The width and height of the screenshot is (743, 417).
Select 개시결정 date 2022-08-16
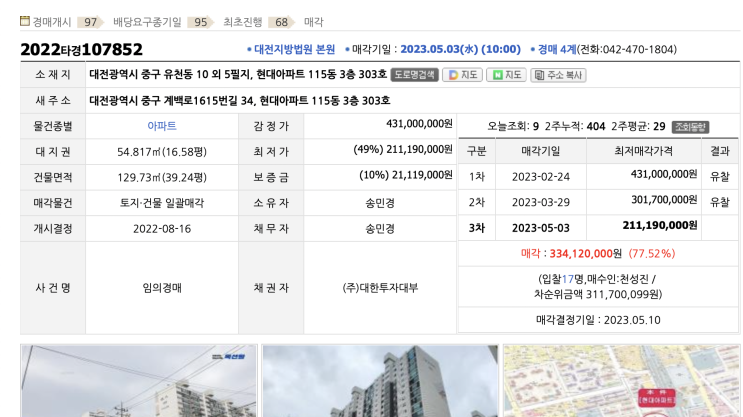click(162, 228)
